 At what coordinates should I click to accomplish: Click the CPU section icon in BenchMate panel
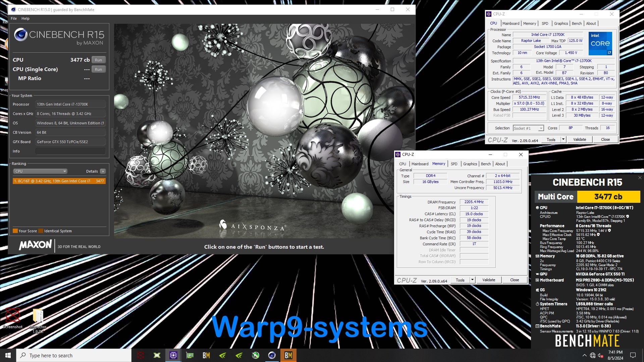point(537,208)
